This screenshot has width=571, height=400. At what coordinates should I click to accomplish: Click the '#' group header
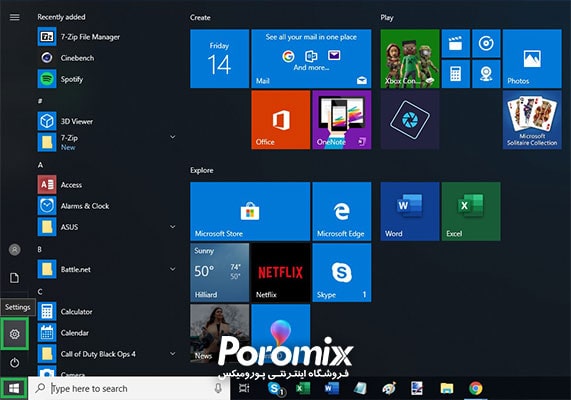tap(40, 101)
